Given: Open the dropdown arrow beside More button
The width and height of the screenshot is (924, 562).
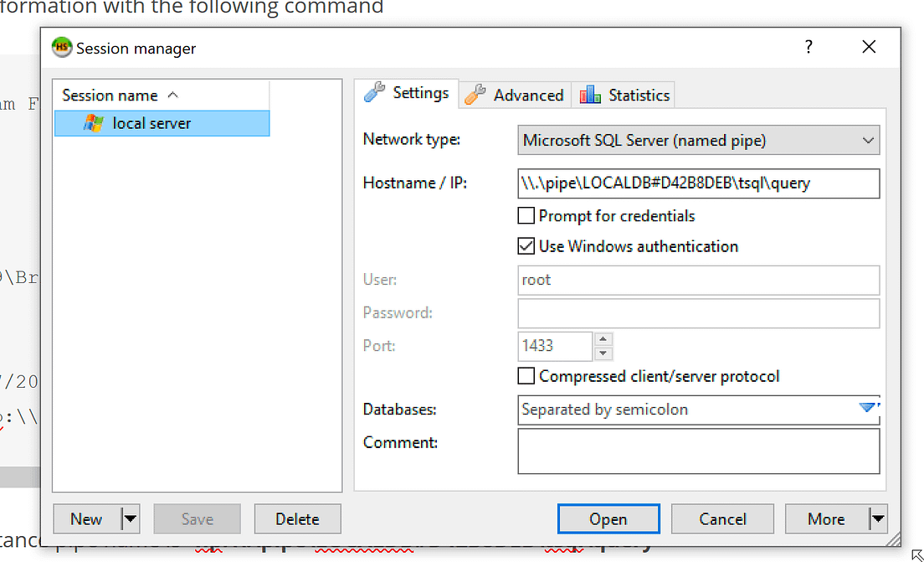Looking at the screenshot, I should click(x=878, y=518).
